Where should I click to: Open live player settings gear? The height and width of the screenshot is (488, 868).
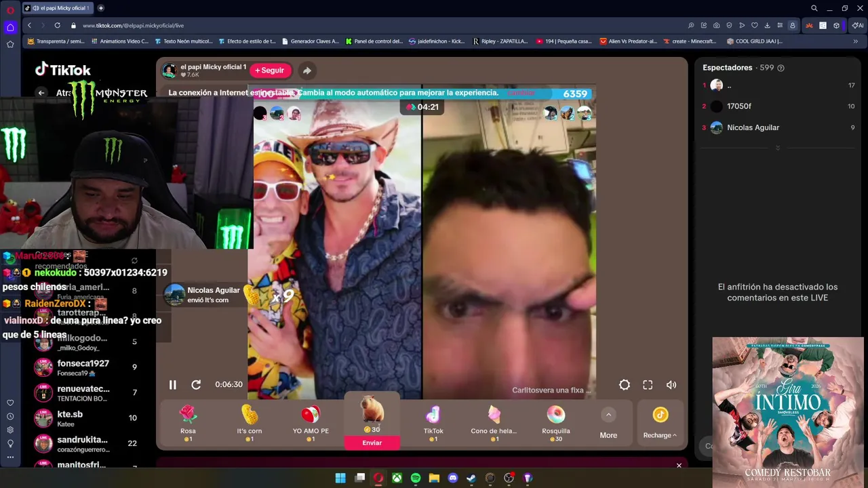coord(625,384)
